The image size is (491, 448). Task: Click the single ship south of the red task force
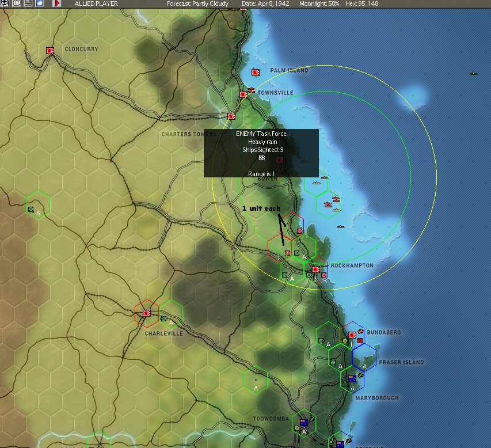(341, 227)
